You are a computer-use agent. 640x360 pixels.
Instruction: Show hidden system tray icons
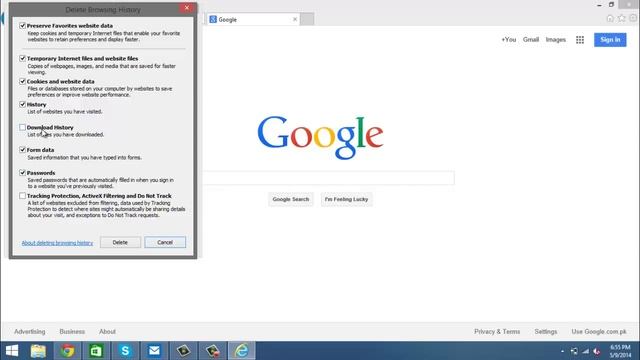click(562, 351)
